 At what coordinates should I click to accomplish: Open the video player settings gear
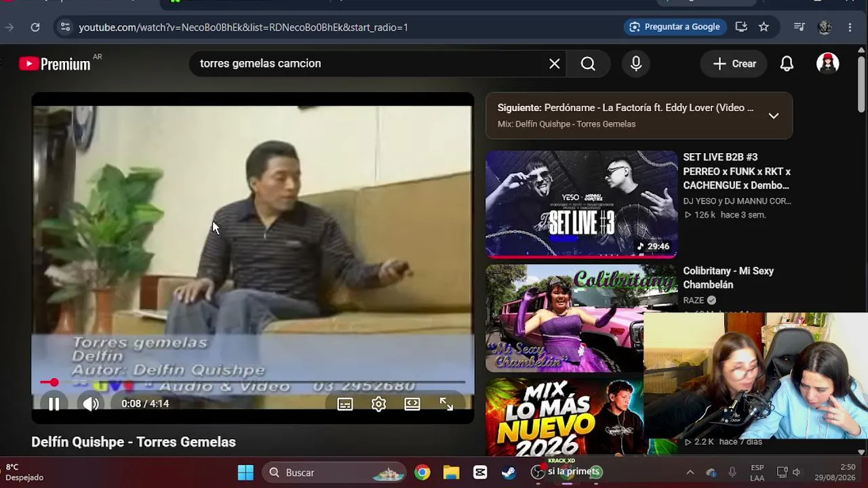pos(378,404)
